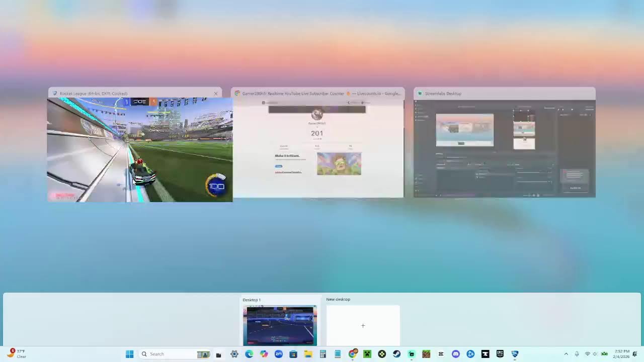This screenshot has height=362, width=644.
Task: Open Discord from the taskbar
Action: tap(456, 354)
